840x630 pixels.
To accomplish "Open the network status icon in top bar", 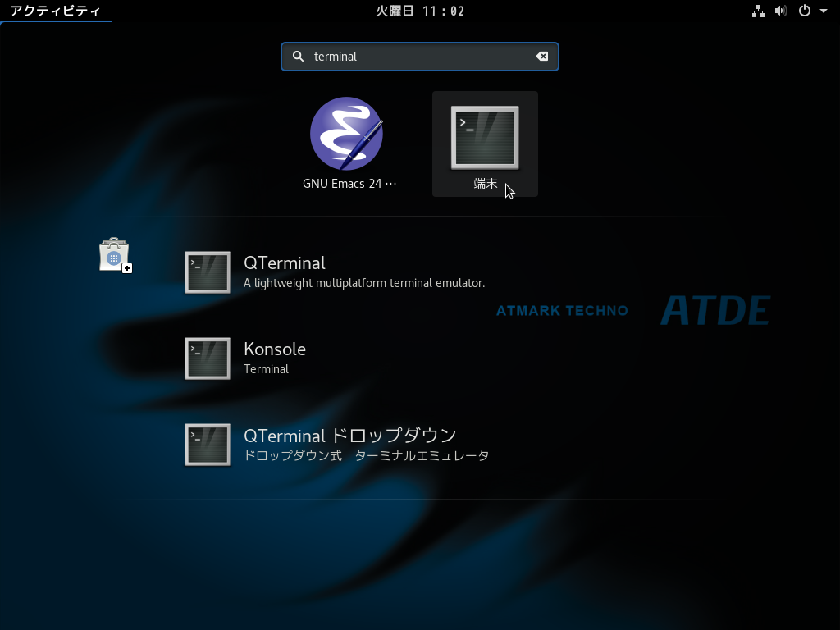I will pyautogui.click(x=758, y=11).
